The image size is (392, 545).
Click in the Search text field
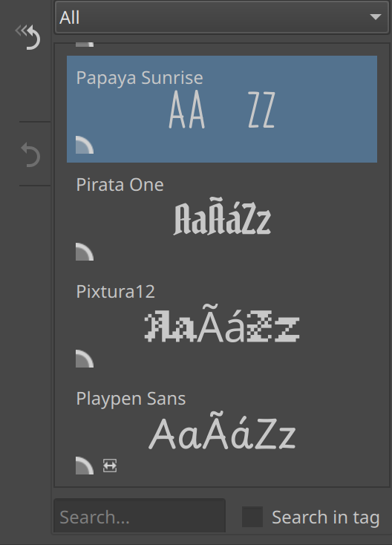140,517
